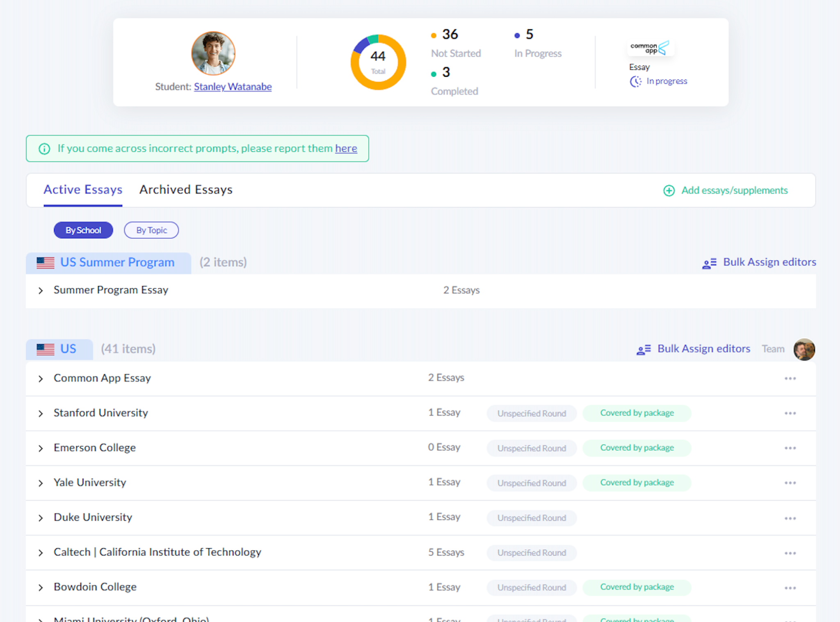Switch to the Archived Essays tab
Screen dimensions: 840x622
pyautogui.click(x=186, y=190)
